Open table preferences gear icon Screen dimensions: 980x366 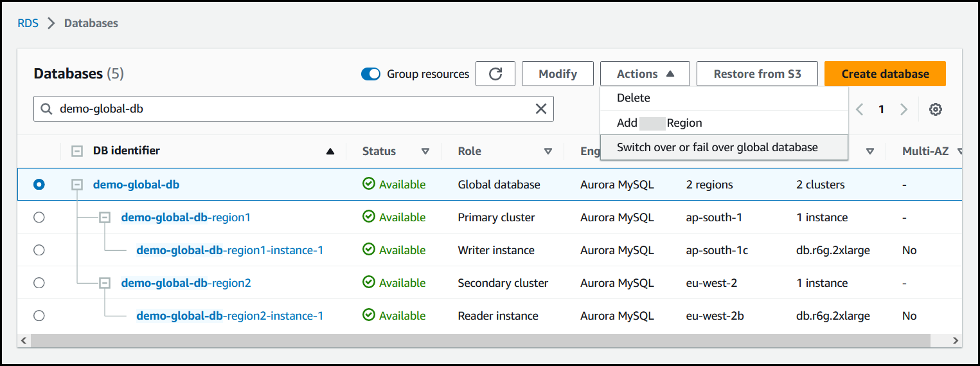click(x=936, y=109)
